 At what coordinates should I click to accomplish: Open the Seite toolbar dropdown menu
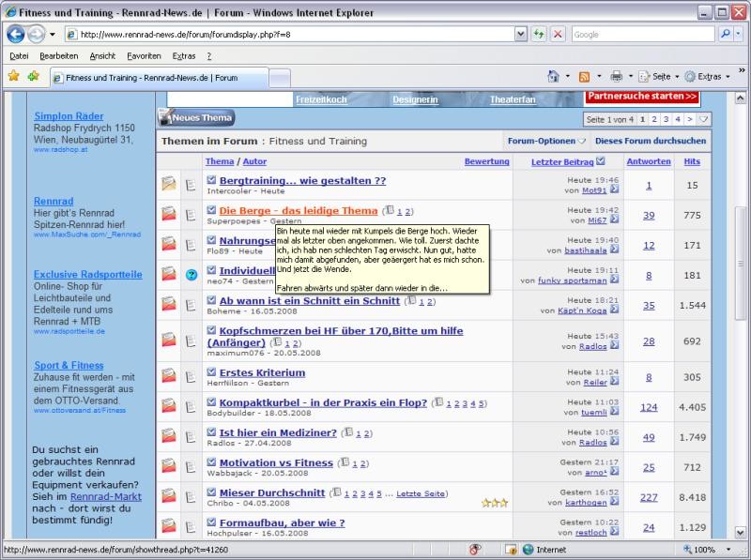[x=659, y=77]
